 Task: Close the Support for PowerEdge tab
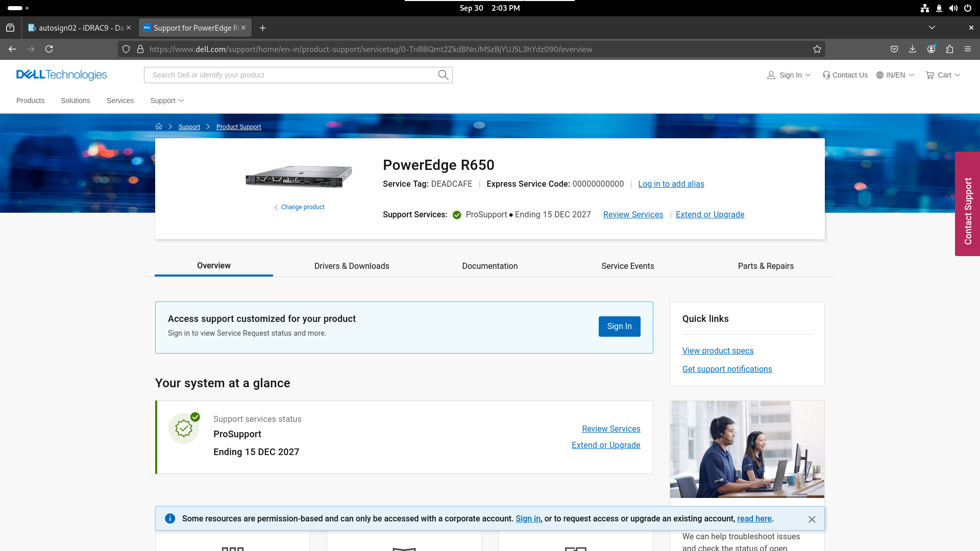coord(243,28)
